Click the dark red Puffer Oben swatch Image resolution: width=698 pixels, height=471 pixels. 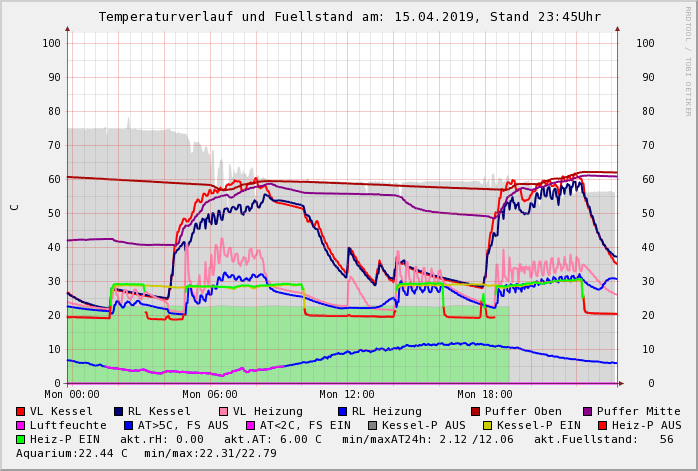pos(475,412)
